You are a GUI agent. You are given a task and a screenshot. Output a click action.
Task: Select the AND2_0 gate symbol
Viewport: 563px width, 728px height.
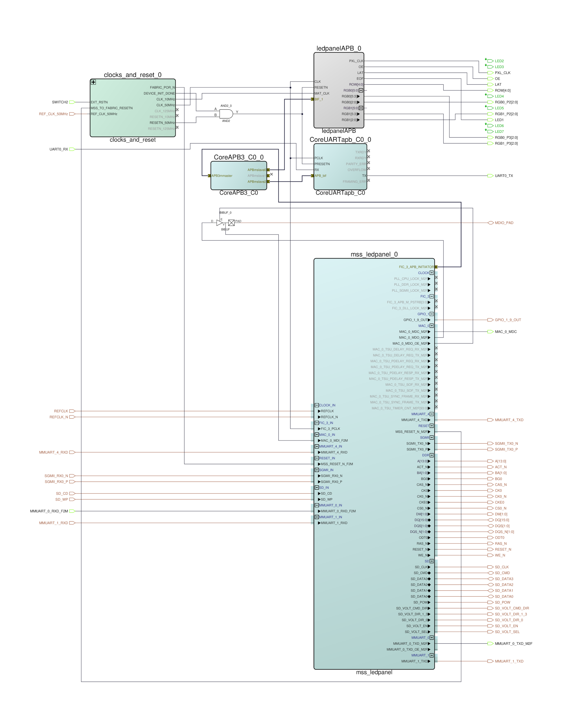pos(226,114)
